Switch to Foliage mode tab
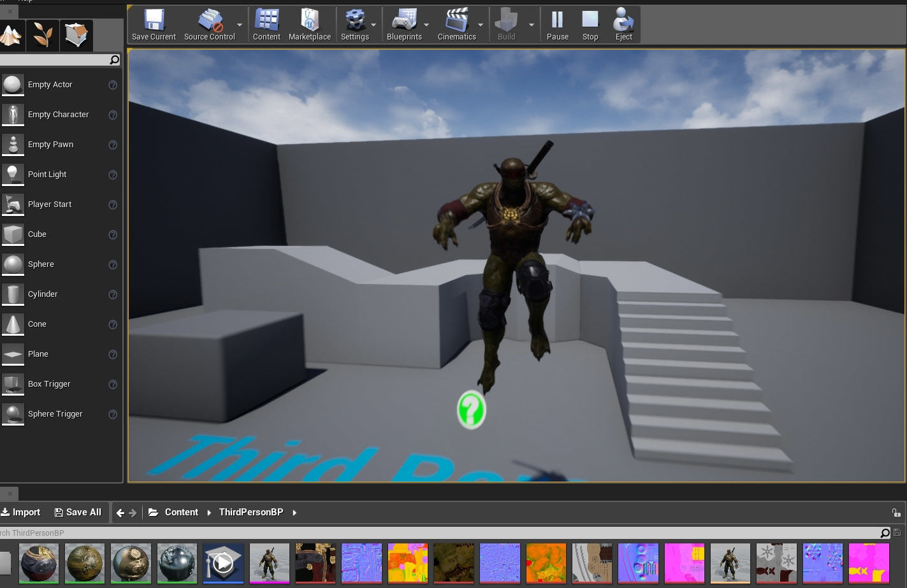The width and height of the screenshot is (907, 588). pyautogui.click(x=43, y=35)
